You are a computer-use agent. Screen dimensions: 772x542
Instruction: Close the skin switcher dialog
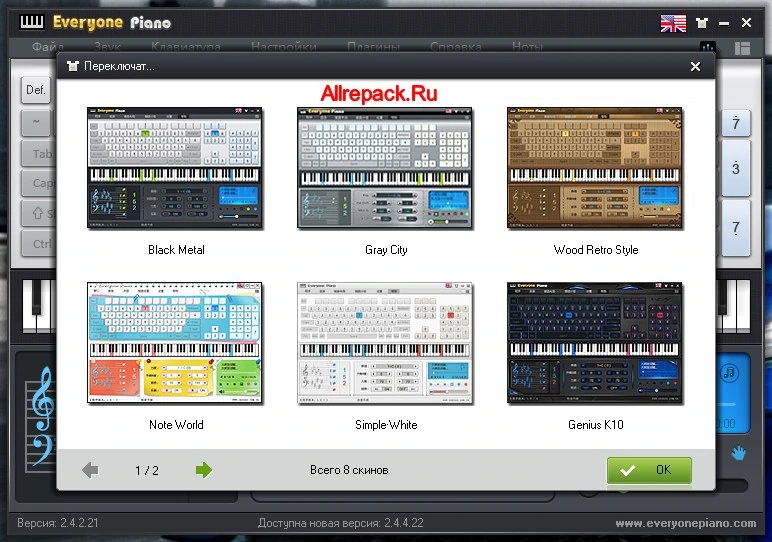[695, 66]
